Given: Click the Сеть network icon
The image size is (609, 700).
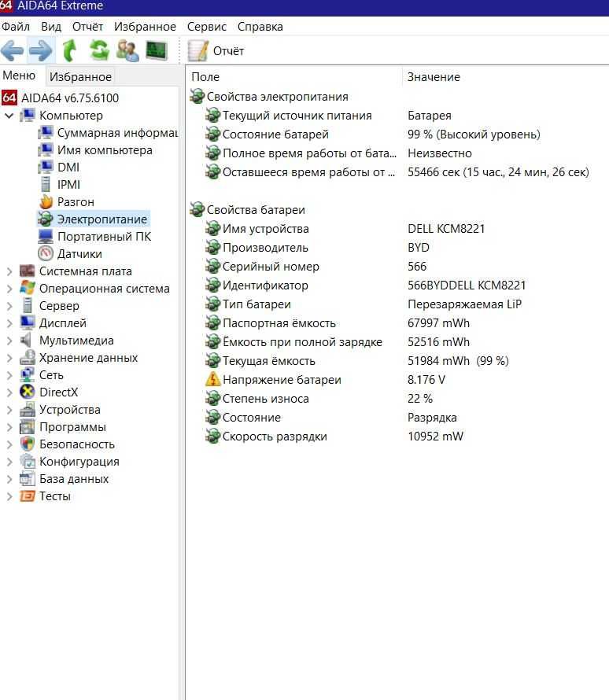Looking at the screenshot, I should 28,374.
